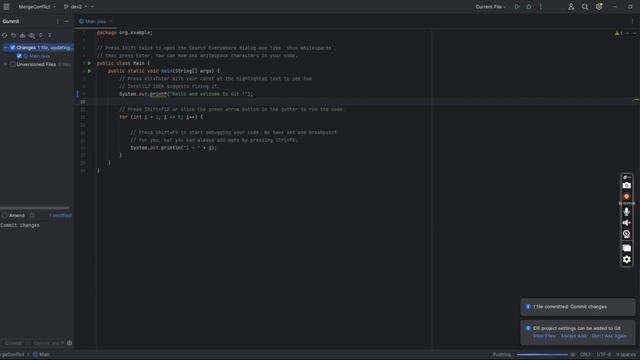Viewport: 640px width, 360px height.
Task: Toggle the Main.java file checkbox
Action: click(x=19, y=56)
